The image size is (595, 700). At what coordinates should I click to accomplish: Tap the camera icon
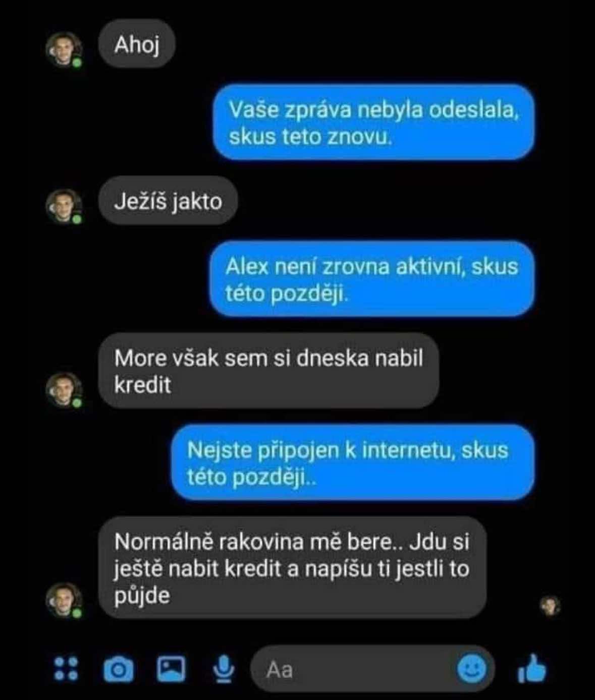(x=119, y=670)
